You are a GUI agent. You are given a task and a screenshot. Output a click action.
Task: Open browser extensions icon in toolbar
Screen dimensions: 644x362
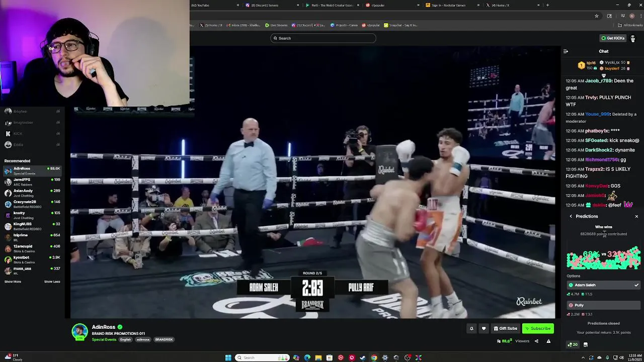coord(609,16)
